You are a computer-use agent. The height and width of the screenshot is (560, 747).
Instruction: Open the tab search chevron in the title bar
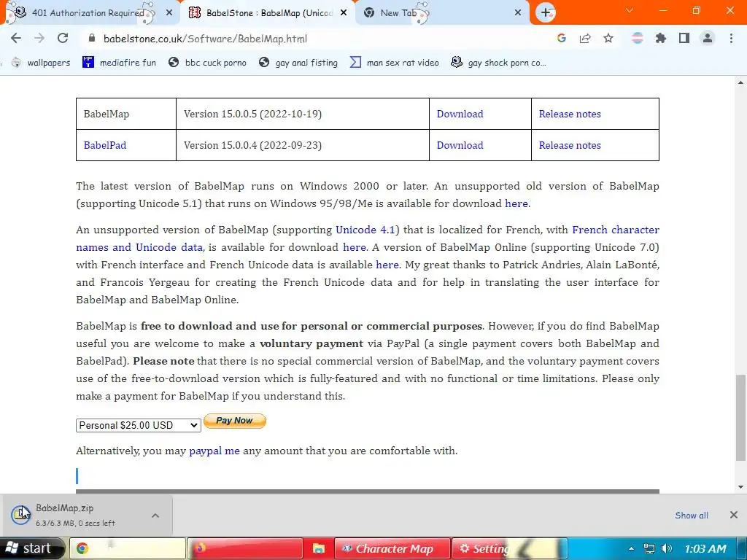630,10
